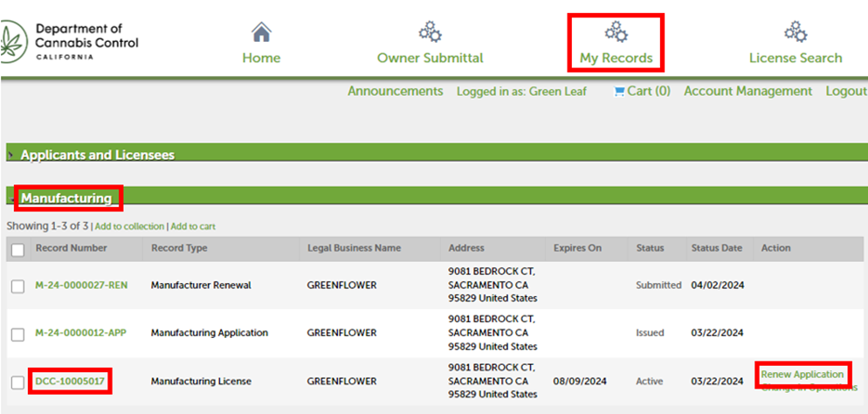Click GREENFLOWER in the Manufacturer Renewal row
Screen dimensions: 868x414
pyautogui.click(x=342, y=286)
